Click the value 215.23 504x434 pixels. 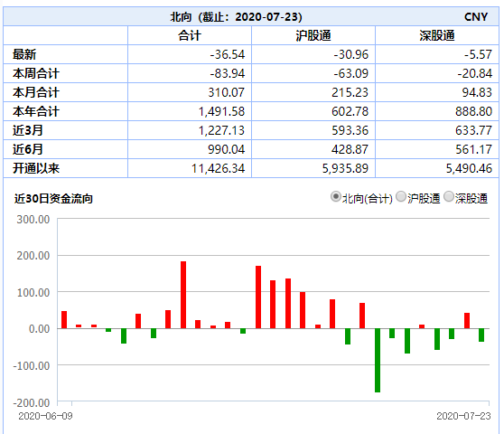coord(350,92)
